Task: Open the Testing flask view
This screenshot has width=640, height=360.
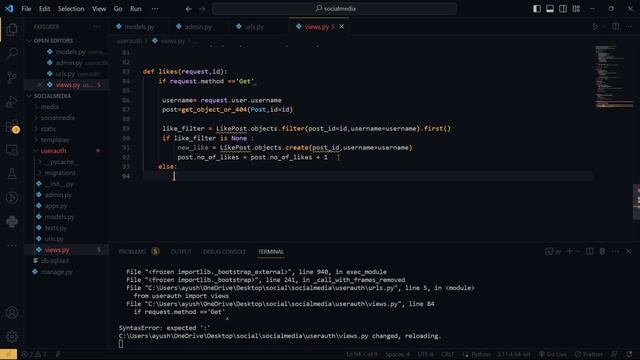Action: (12, 174)
